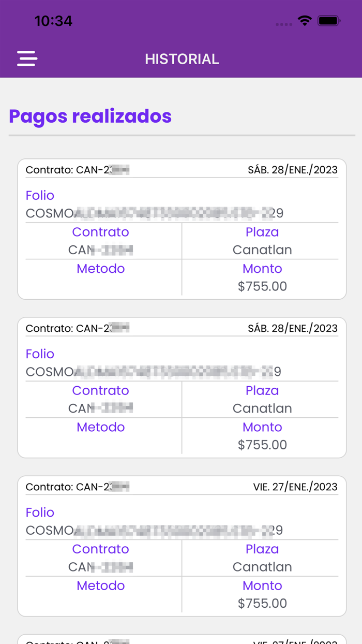Tap the COSMO folio number on the third card
362x644 pixels.
[154, 530]
